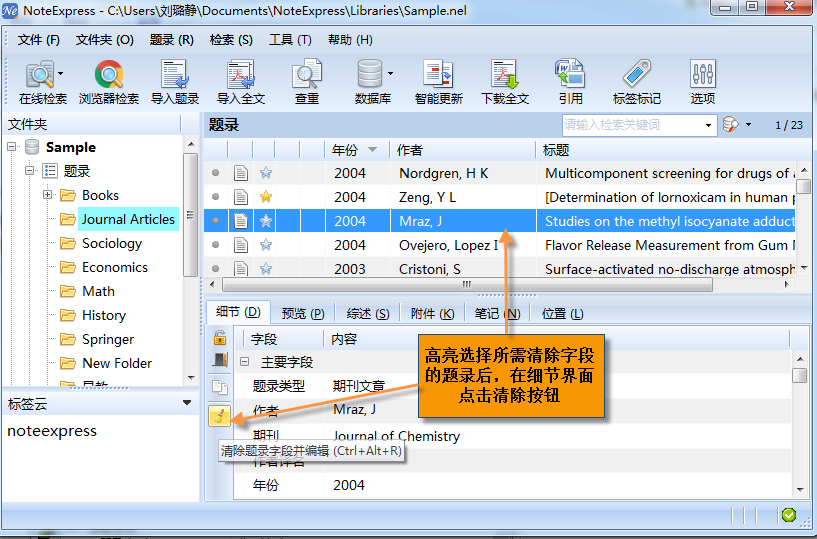
Task: Click the search filter icon beside search box
Action: tap(731, 125)
